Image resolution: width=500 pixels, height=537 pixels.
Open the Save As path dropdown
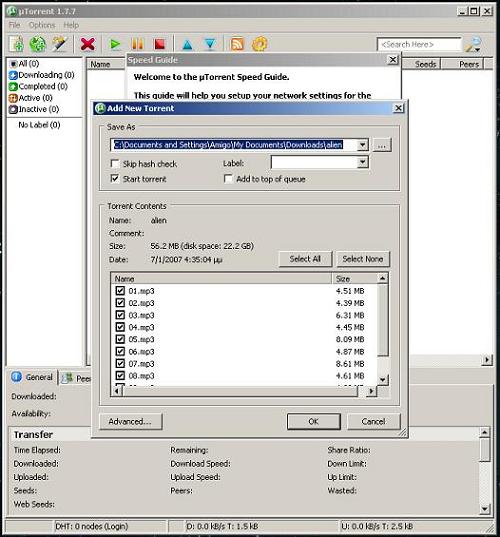click(362, 145)
